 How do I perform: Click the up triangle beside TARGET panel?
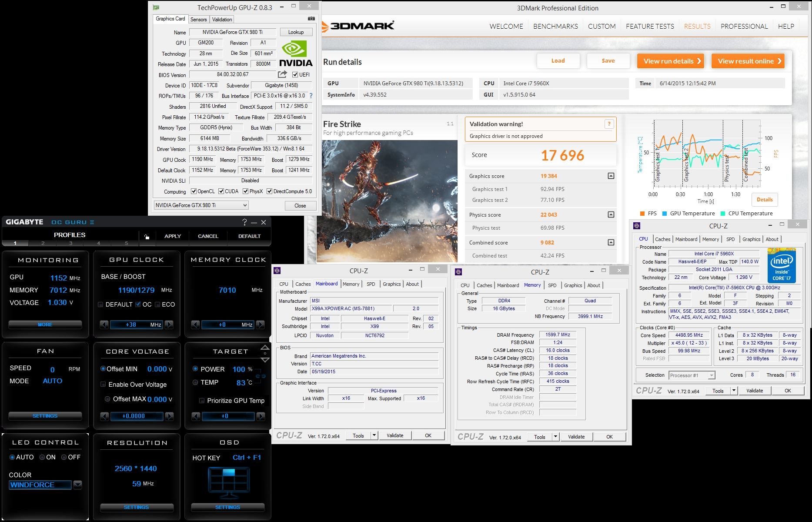point(265,347)
